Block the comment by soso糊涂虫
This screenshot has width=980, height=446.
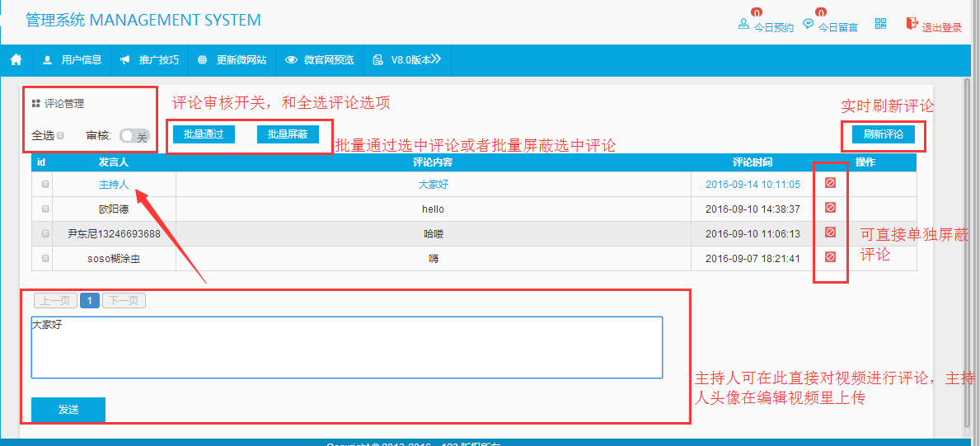click(x=830, y=257)
